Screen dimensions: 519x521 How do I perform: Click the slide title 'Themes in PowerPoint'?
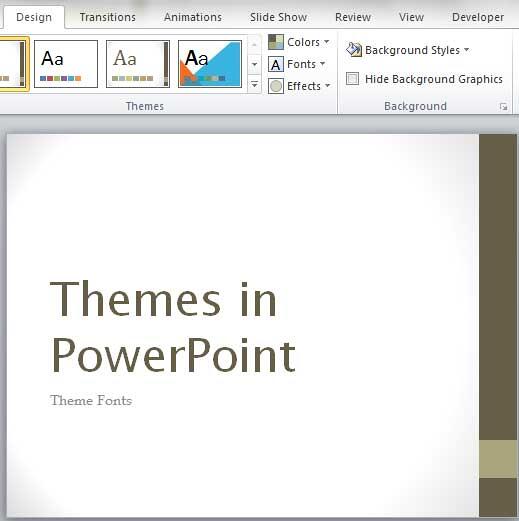point(173,326)
